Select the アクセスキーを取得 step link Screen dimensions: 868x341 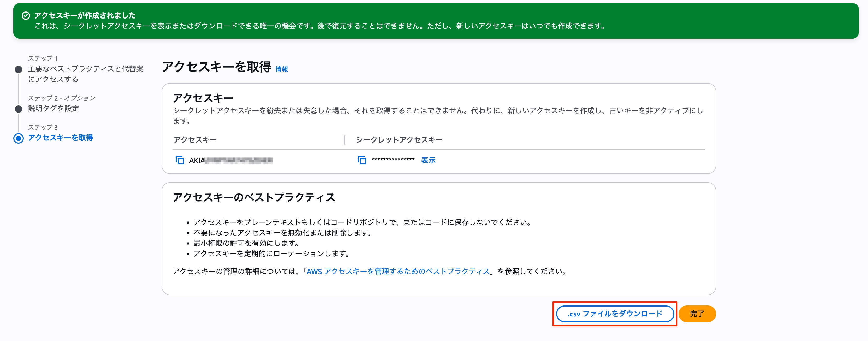click(60, 138)
